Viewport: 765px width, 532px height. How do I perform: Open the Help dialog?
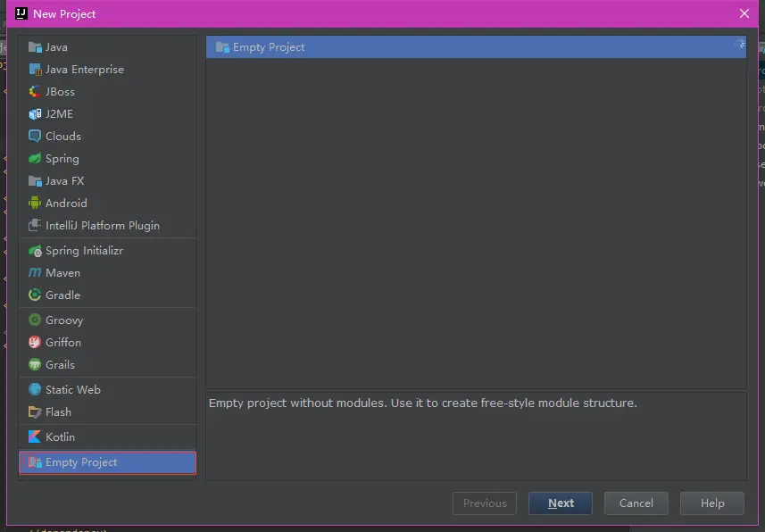pyautogui.click(x=711, y=503)
